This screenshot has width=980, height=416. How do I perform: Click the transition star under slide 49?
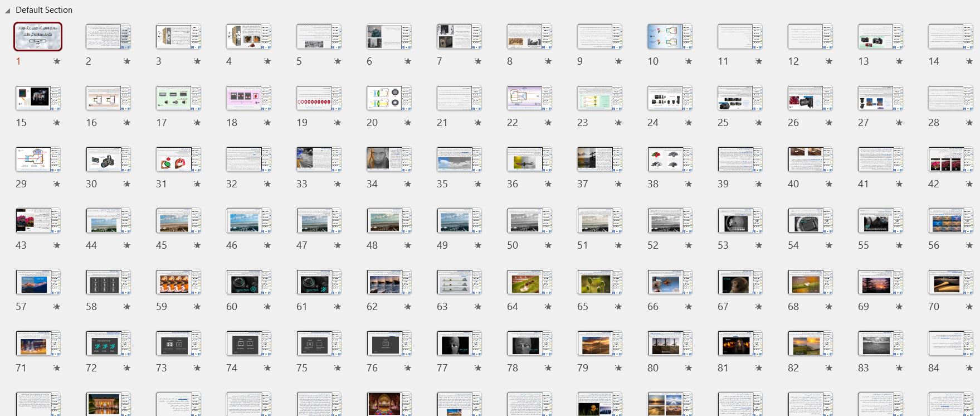click(478, 245)
